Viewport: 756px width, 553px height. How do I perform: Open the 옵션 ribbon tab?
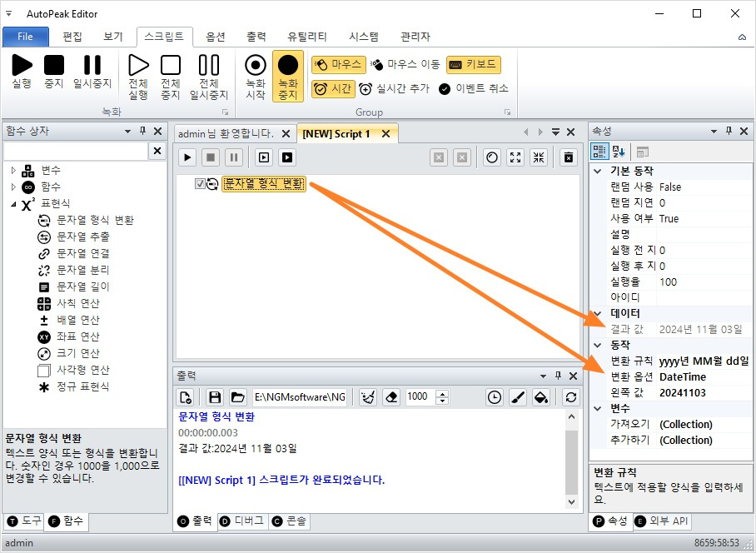click(x=216, y=37)
